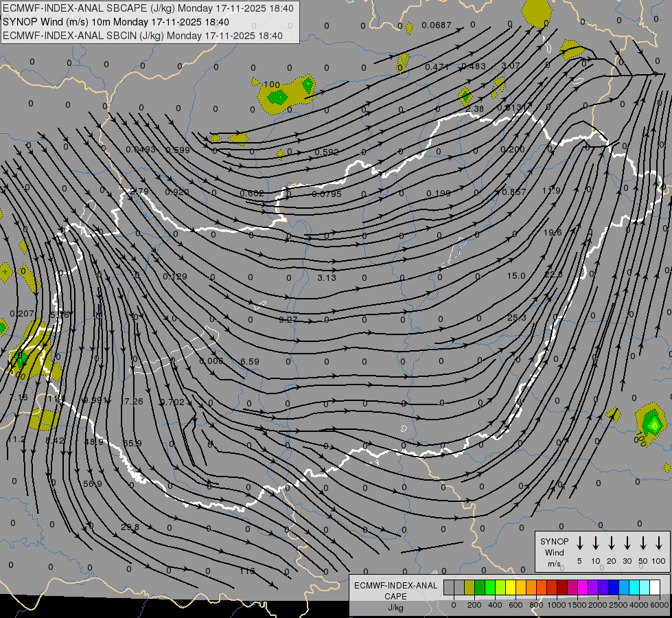Click the 200 tick label in CAPE legend
672x618 pixels.
tap(474, 605)
